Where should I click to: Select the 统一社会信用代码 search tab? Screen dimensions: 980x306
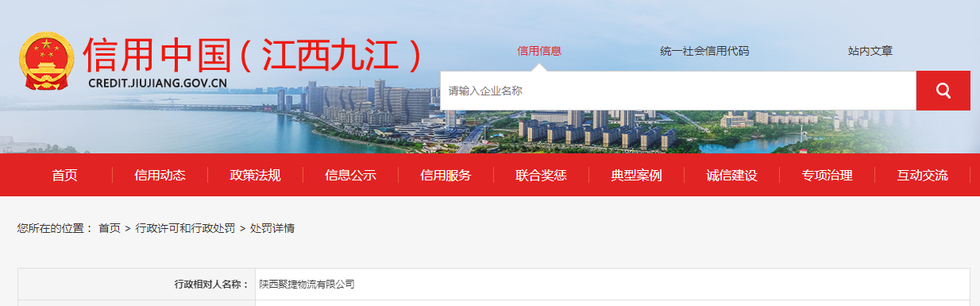pos(704,51)
